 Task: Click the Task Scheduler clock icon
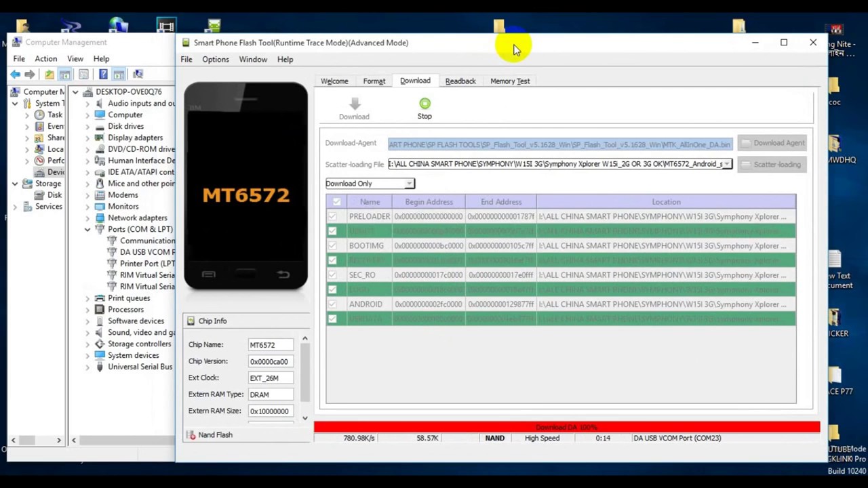pos(39,115)
